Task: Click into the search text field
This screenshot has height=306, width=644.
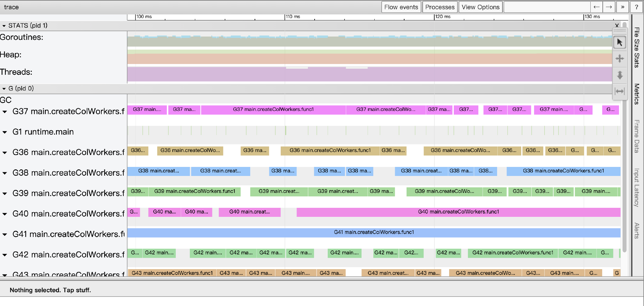Action: pos(547,7)
